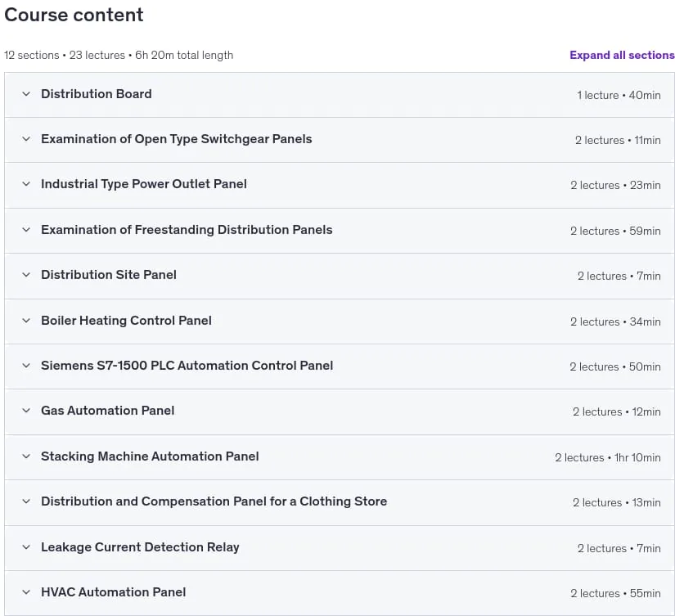Screen dimensions: 675x616
Task: Expand Examination of Open Type Switchgear Panels chevron
Action: tap(26, 139)
